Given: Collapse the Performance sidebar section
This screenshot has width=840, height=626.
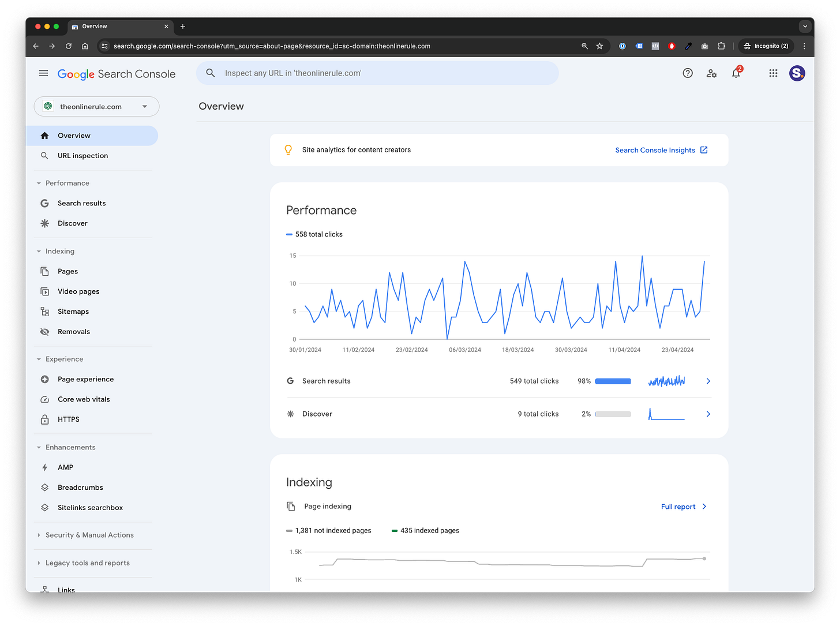Looking at the screenshot, I should 39,183.
